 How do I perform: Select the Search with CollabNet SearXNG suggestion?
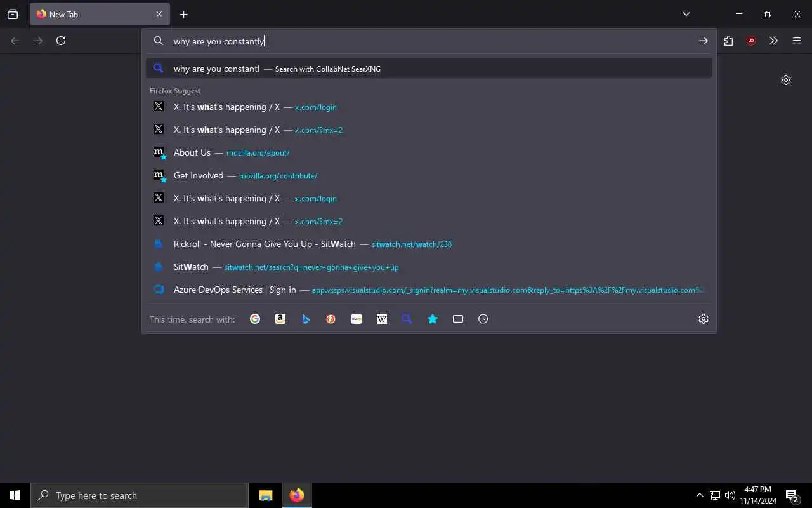tap(429, 69)
